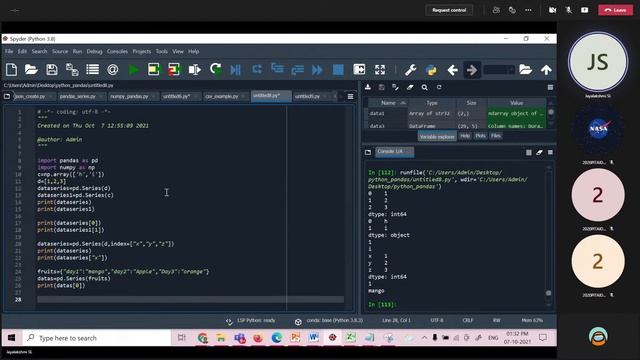Create a new file in Spyder toolbar
Image resolution: width=640 pixels, height=360 pixels.
pyautogui.click(x=11, y=70)
